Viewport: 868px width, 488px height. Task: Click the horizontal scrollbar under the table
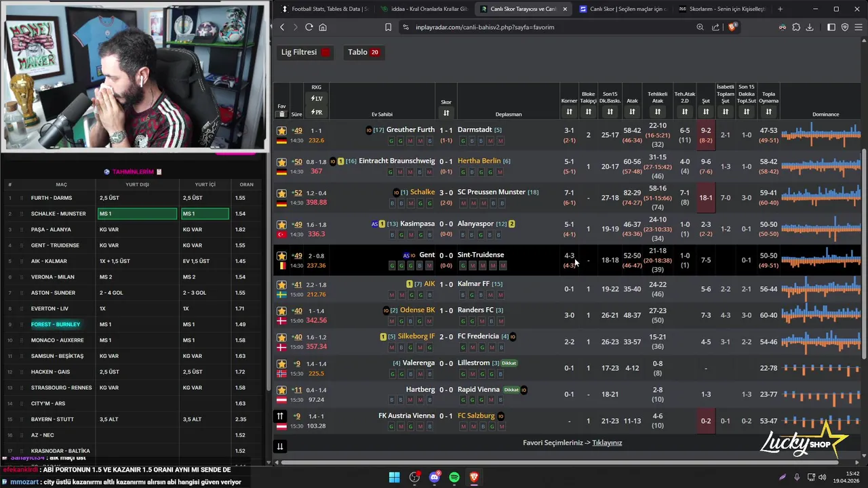point(561,463)
